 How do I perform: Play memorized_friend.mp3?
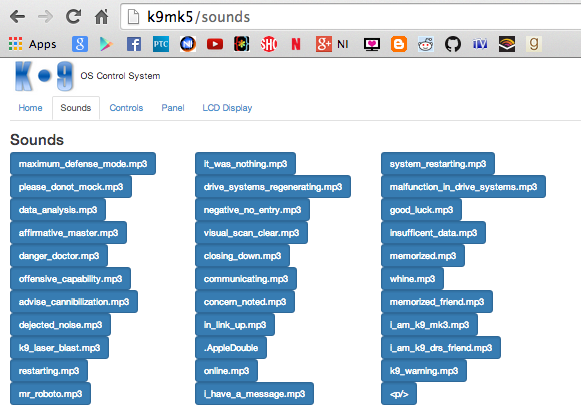(x=437, y=301)
